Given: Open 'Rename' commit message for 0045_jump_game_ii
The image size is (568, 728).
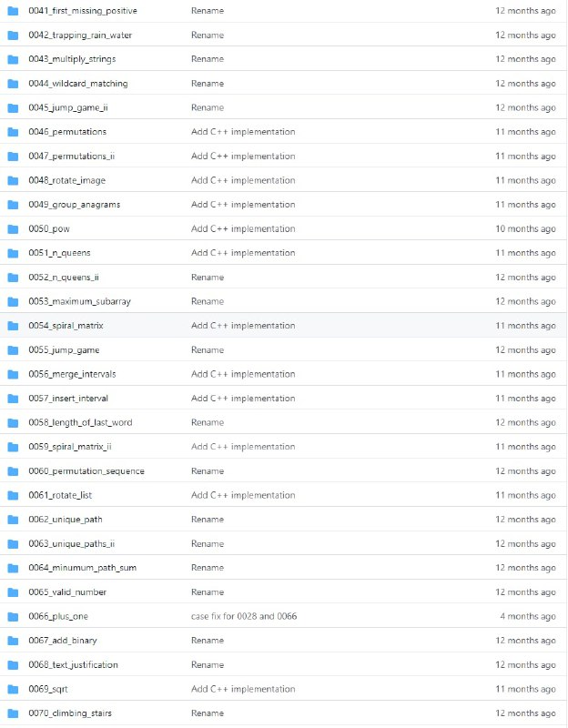Looking at the screenshot, I should point(208,107).
